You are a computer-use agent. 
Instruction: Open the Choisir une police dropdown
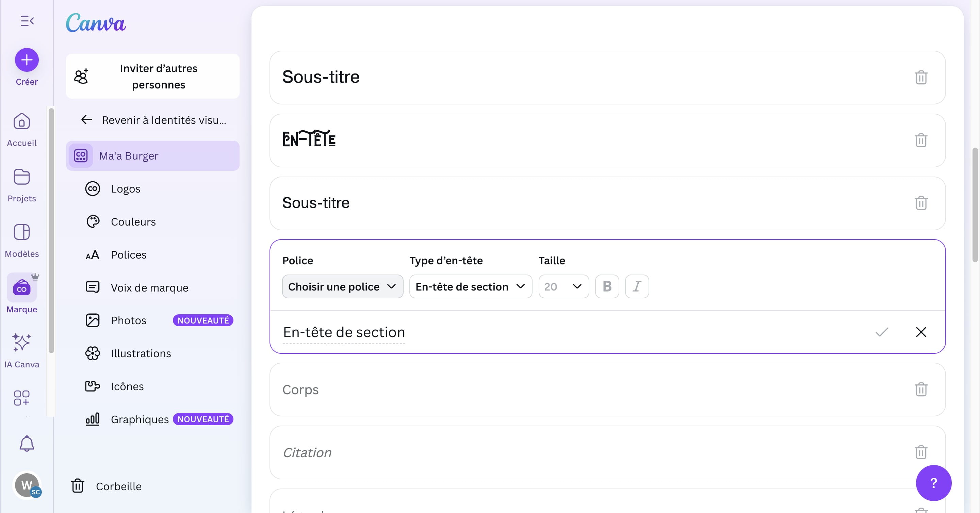[342, 286]
